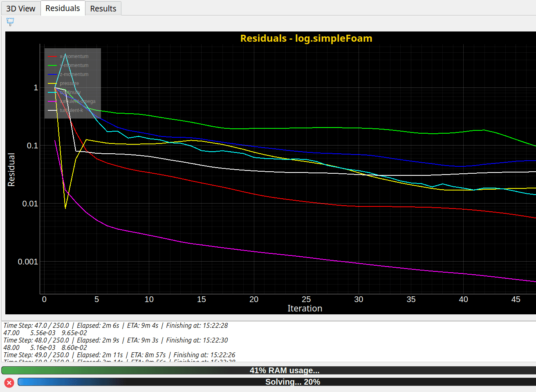This screenshot has width=536, height=392.
Task: Switch to the 3D View tab
Action: click(x=20, y=9)
